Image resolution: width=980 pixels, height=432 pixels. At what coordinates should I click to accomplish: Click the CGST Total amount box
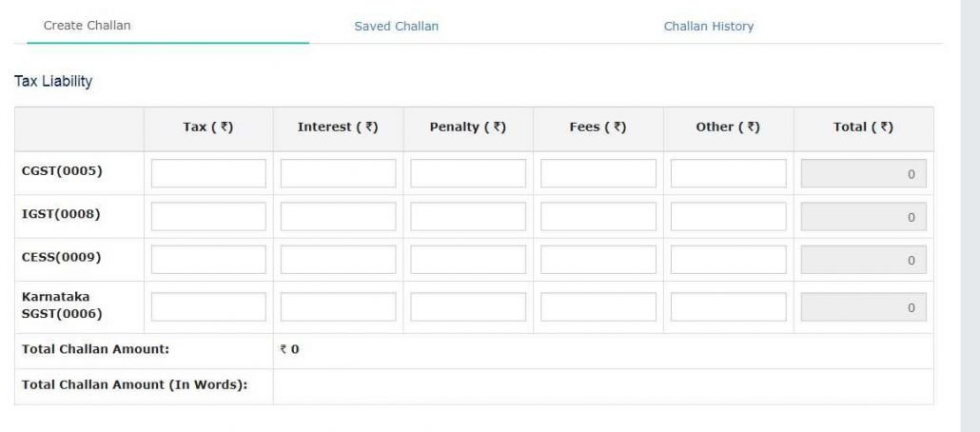[864, 173]
